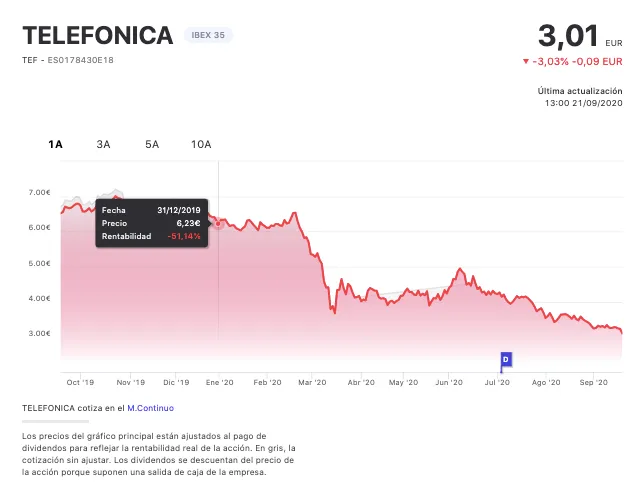Click the red down-triangle price change icon
The width and height of the screenshot is (642, 491).
coord(526,61)
